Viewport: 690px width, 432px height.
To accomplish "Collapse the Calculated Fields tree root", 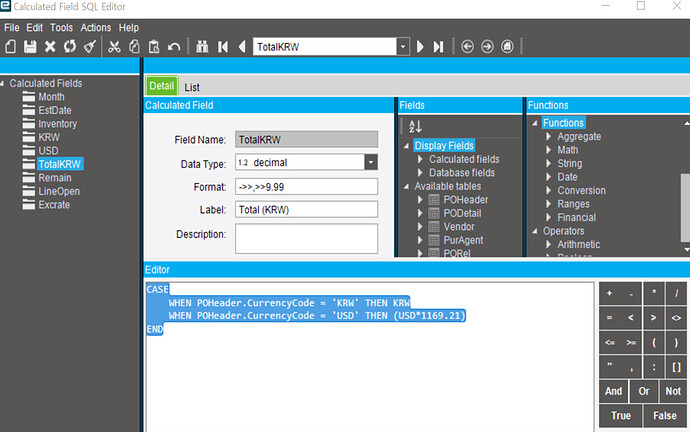I will (3, 83).
